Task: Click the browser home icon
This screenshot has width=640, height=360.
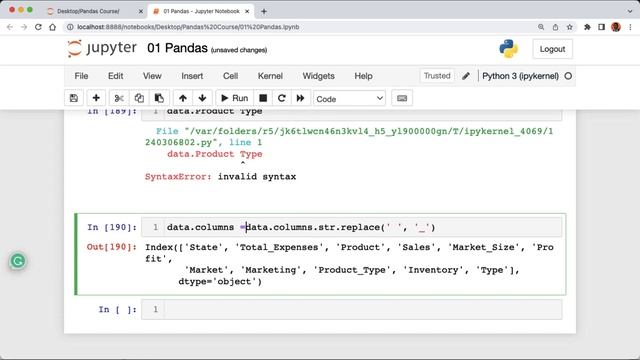Action: pyautogui.click(x=53, y=27)
